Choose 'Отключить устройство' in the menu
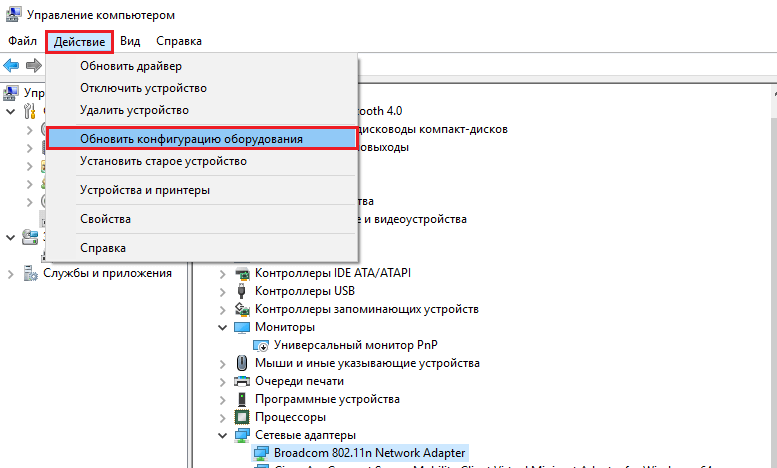 click(x=143, y=88)
